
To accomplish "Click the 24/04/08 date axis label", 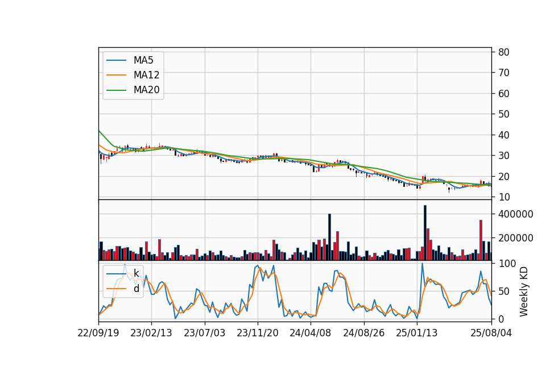I will pos(311,333).
